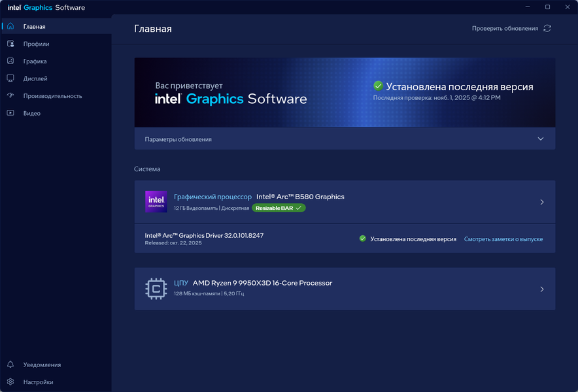578x392 pixels.
Task: Click the Система section heading
Action: (x=147, y=169)
